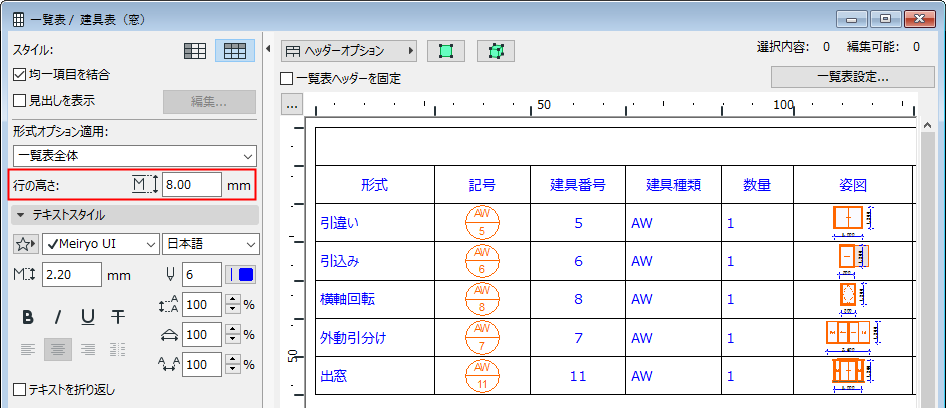Click the right green zoom-selection icon
Image resolution: width=946 pixels, height=408 pixels.
pos(495,51)
